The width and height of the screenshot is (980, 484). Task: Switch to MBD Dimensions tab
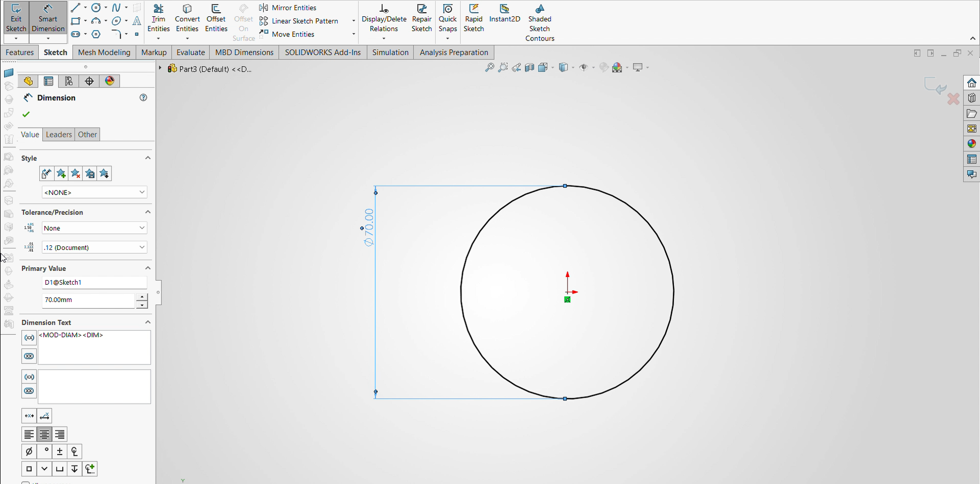244,52
